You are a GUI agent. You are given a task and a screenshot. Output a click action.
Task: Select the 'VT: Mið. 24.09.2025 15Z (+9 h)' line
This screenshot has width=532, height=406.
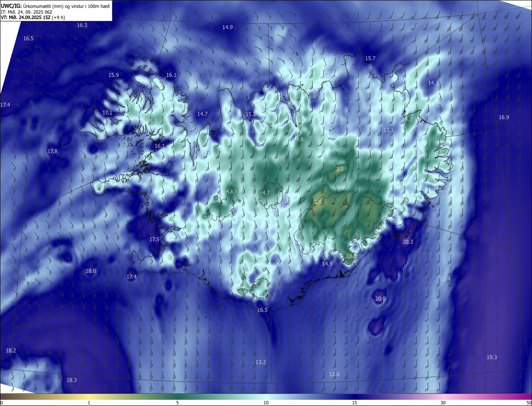[33, 17]
